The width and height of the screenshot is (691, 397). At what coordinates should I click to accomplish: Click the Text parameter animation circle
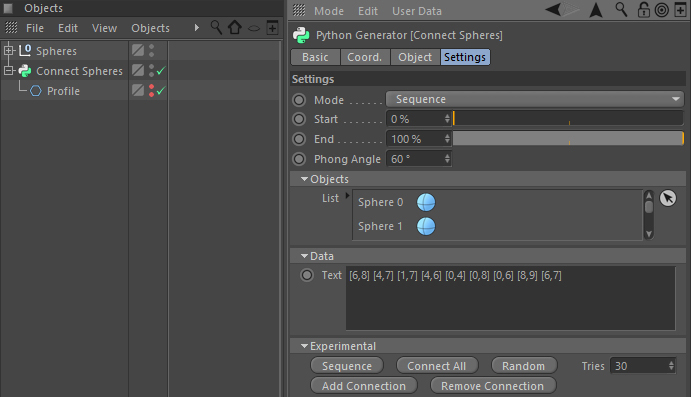point(307,275)
